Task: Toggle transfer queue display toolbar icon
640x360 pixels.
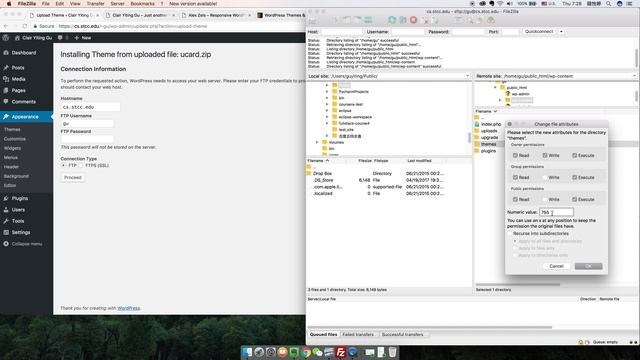Action: (368, 20)
